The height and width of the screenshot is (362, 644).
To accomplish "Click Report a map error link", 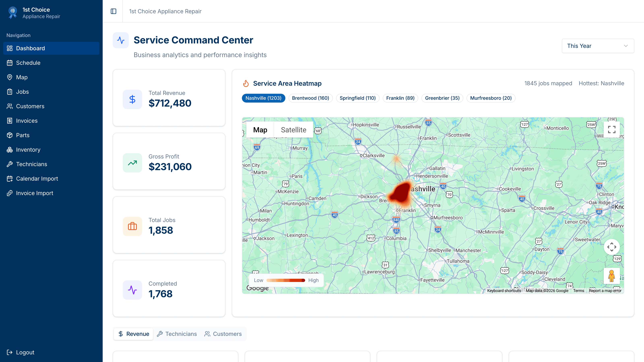I will click(x=605, y=291).
